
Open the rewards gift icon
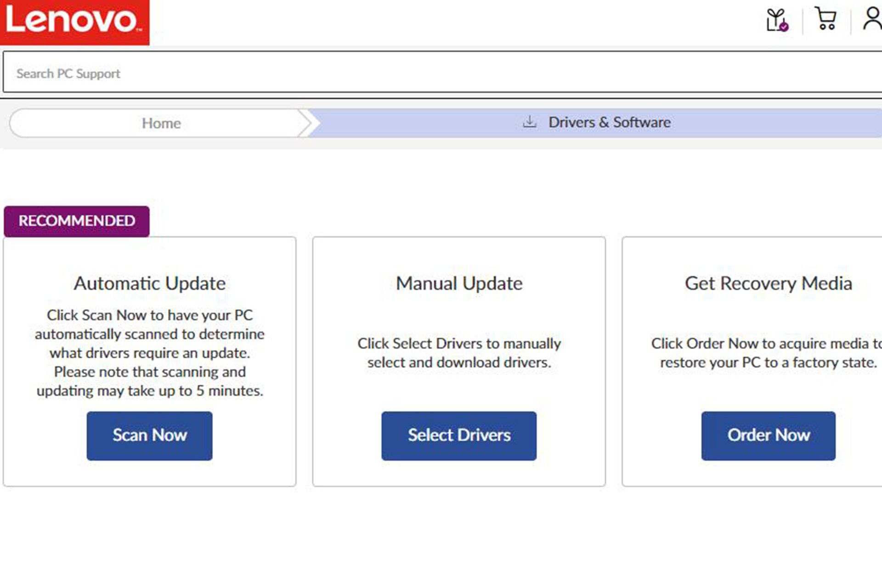pos(776,20)
